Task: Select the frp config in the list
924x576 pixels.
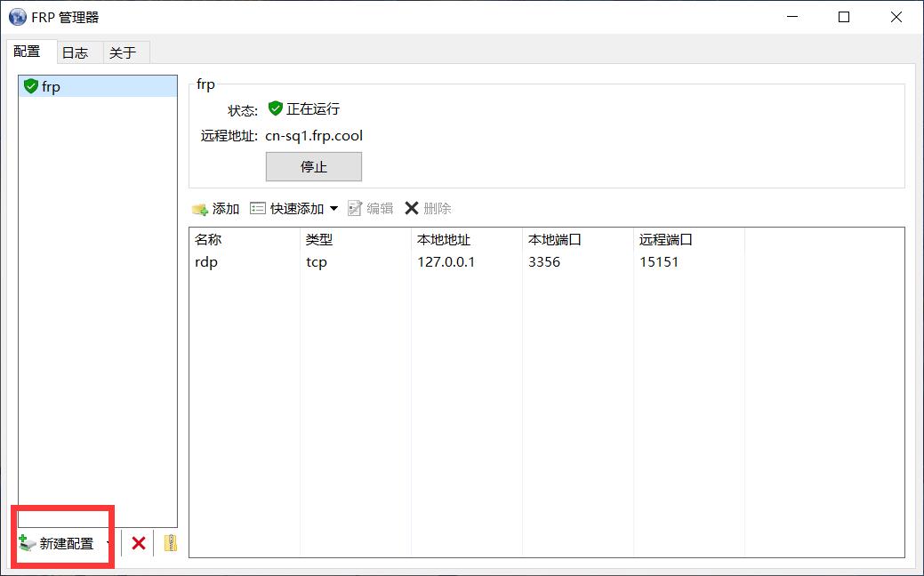Action: point(98,86)
